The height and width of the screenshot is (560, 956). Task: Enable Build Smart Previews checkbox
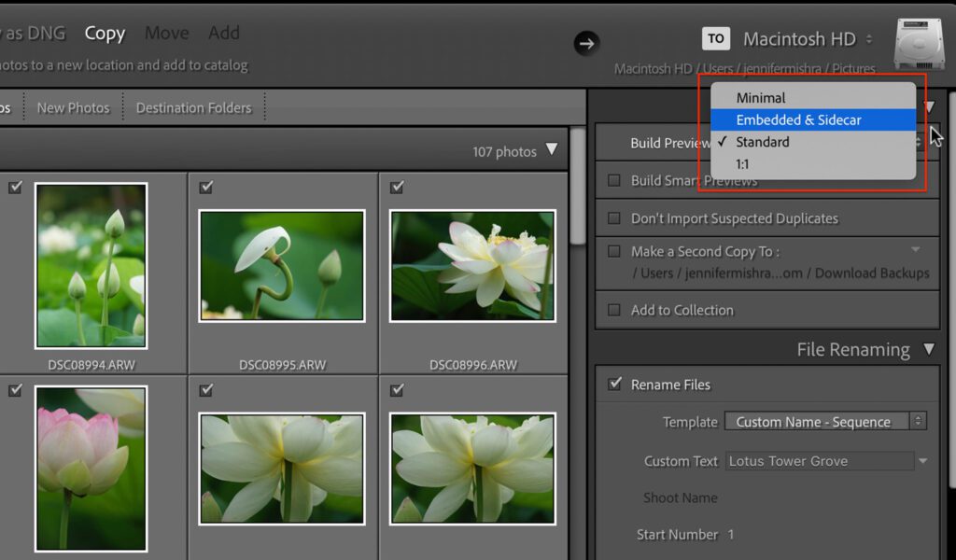click(614, 181)
